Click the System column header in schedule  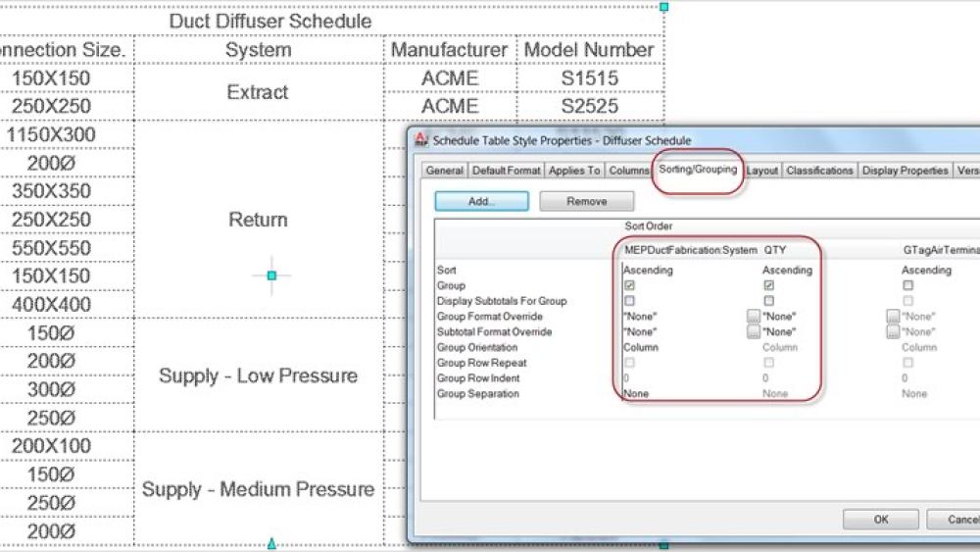click(259, 49)
